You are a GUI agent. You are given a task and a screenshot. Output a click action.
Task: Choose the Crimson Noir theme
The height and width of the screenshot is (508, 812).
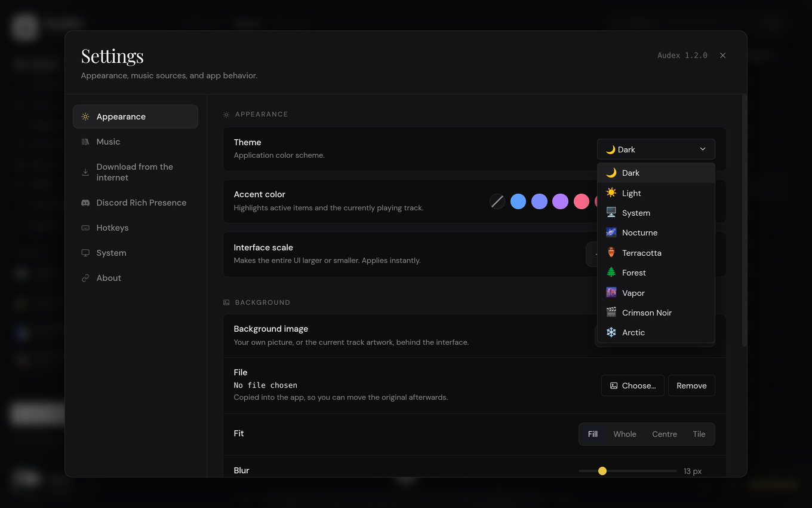[x=656, y=313]
